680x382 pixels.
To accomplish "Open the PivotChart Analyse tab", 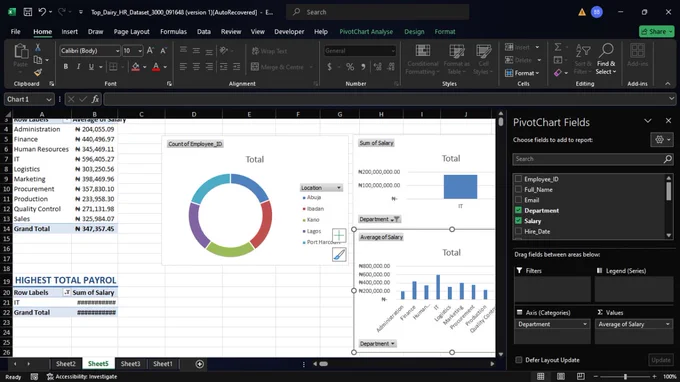I will pyautogui.click(x=366, y=32).
